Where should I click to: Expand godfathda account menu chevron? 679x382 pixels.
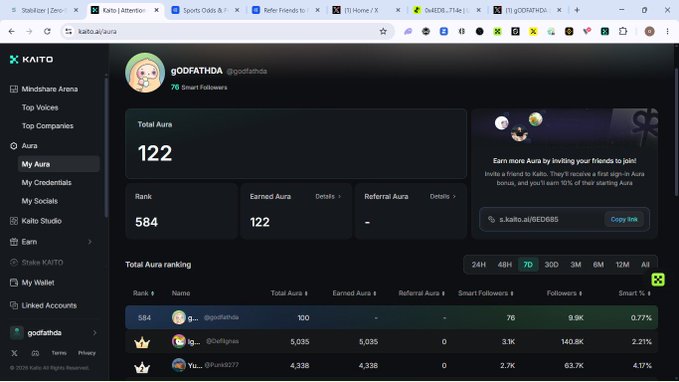[x=94, y=333]
